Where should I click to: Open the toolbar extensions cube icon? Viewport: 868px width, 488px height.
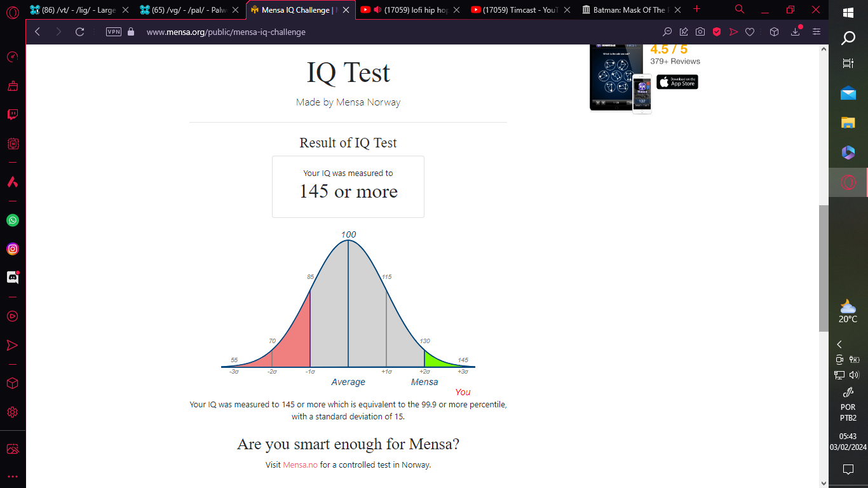click(774, 32)
